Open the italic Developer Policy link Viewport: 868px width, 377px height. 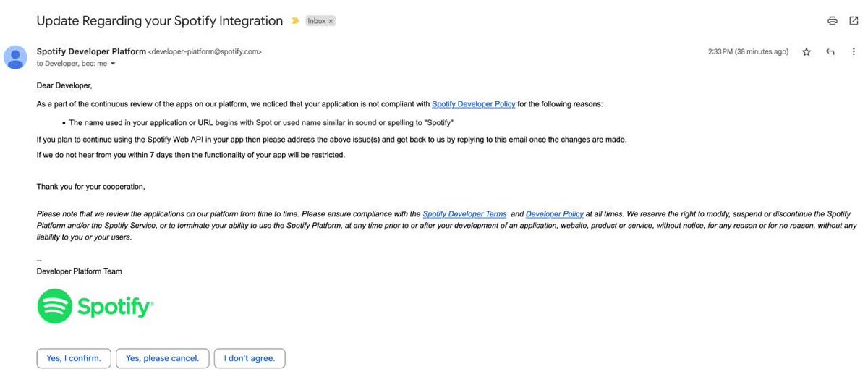tap(554, 214)
